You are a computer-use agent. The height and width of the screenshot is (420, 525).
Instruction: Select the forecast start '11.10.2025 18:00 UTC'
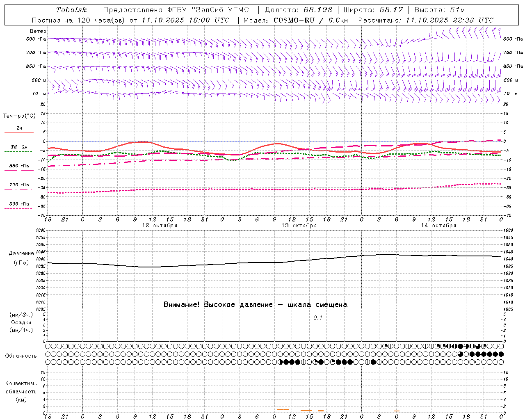[x=185, y=20]
